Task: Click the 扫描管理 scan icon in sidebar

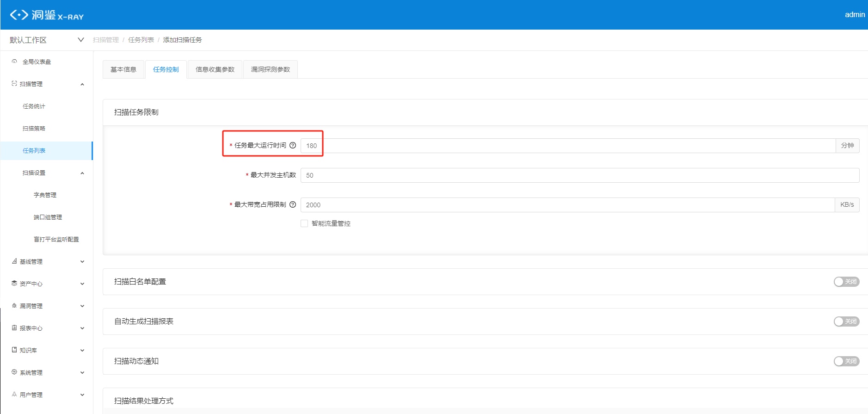Action: [14, 84]
